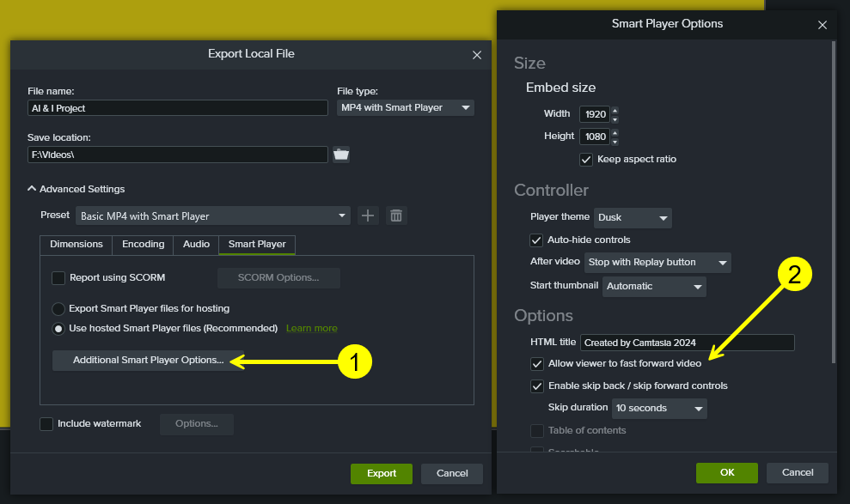
Task: Click the browse folder icon for save location
Action: click(x=341, y=155)
